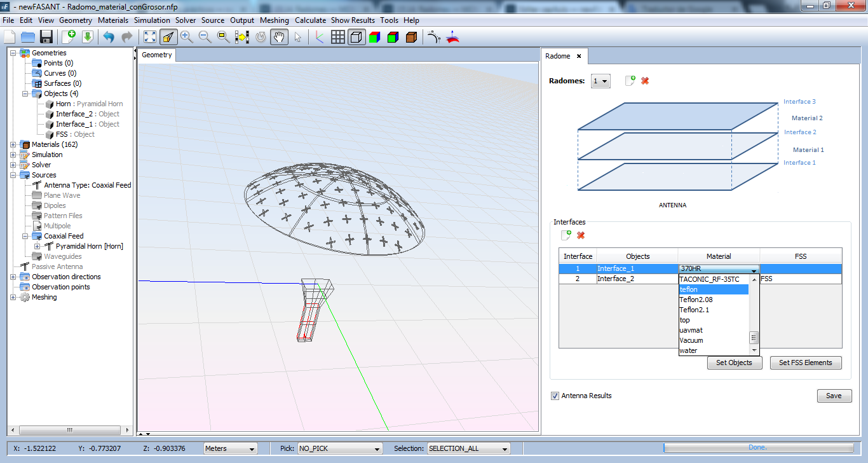Click the red antenna icon on toolbar
This screenshot has width=868, height=463.
point(452,37)
